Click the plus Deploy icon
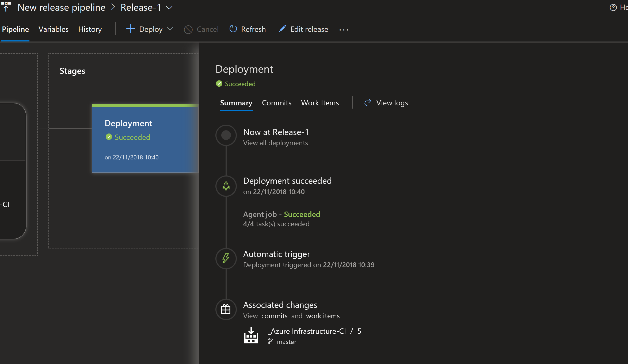Viewport: 628px width, 364px height. point(130,29)
